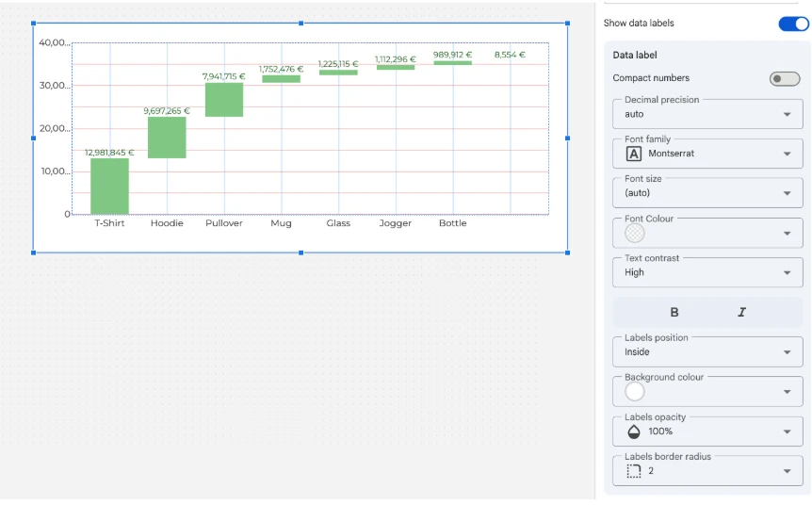The width and height of the screenshot is (812, 505).
Task: Click the 7,941,715 € data label
Action: coord(223,76)
